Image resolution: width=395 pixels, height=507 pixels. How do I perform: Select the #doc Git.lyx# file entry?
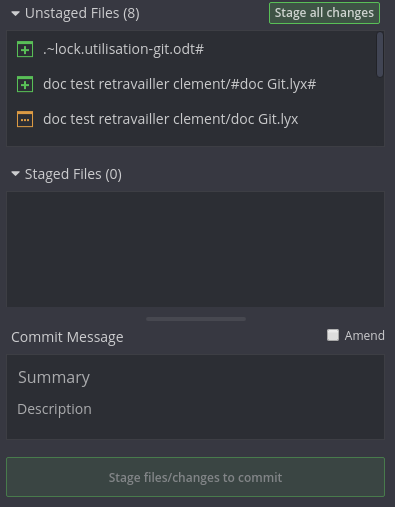click(x=192, y=84)
